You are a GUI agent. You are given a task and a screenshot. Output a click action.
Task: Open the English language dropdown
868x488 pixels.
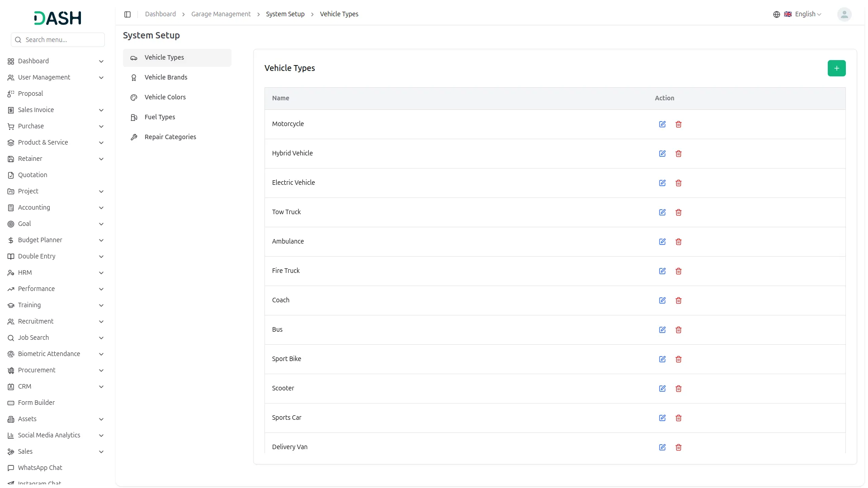click(x=804, y=14)
